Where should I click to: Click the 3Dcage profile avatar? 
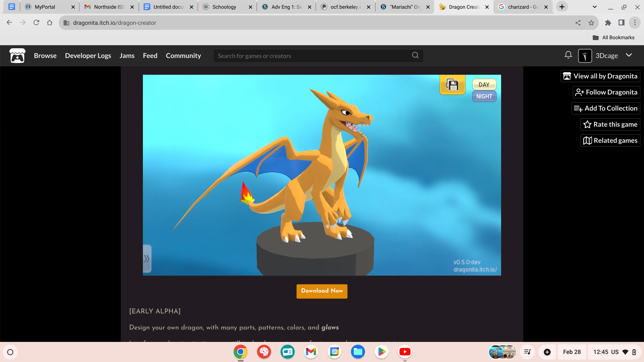click(x=585, y=56)
